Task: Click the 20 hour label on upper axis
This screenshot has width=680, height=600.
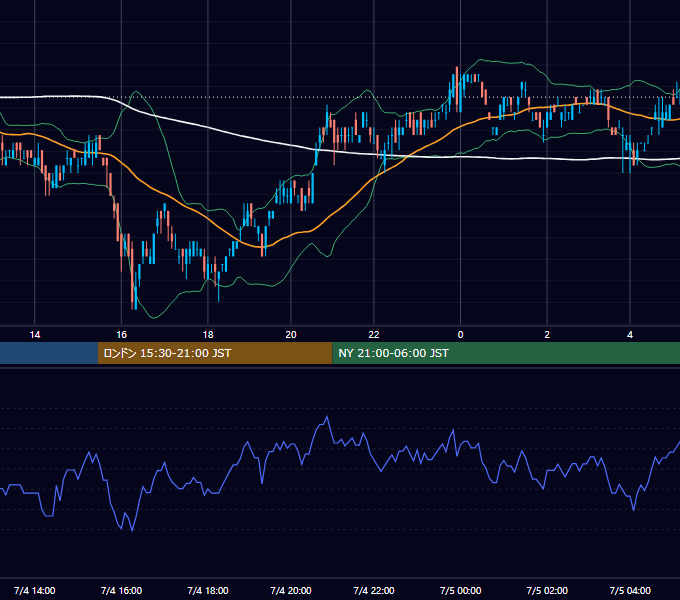Action: tap(291, 335)
